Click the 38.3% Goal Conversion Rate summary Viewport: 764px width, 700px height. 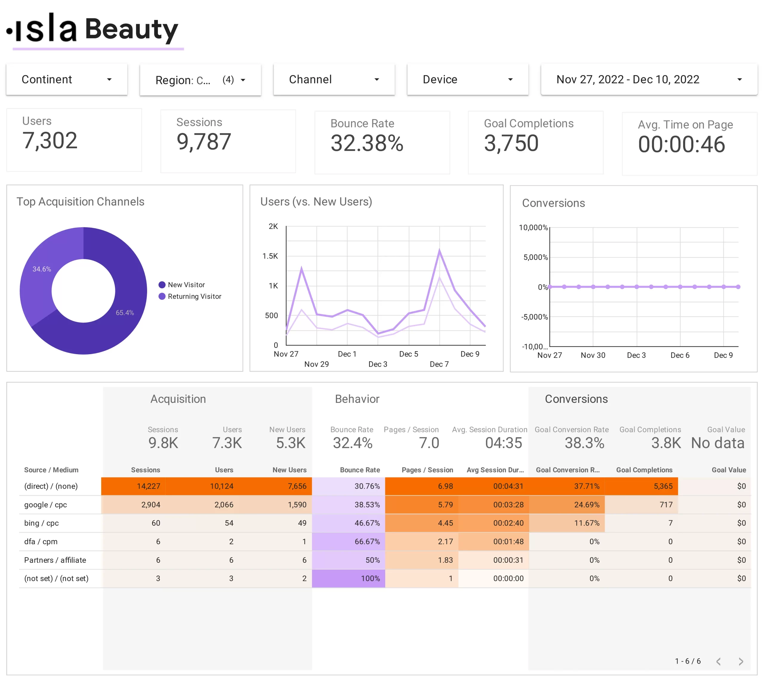click(x=572, y=438)
